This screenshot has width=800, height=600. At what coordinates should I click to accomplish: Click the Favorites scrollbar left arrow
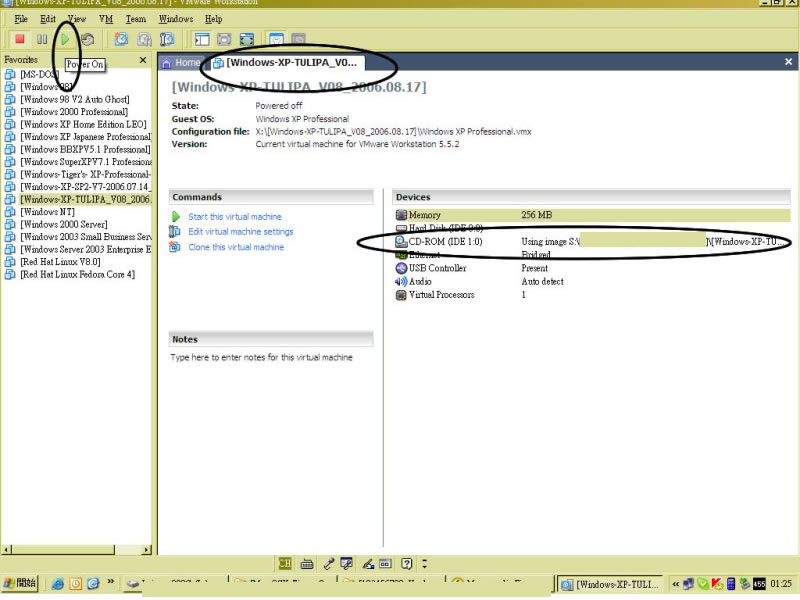coord(7,549)
